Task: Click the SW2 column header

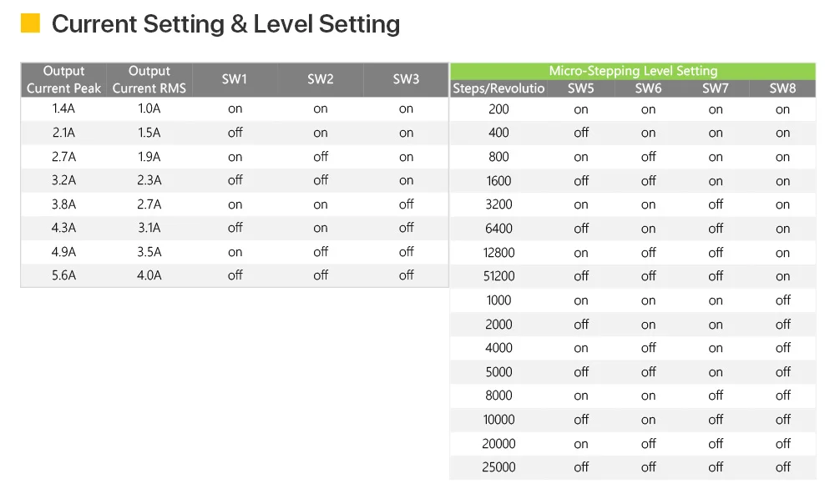Action: tap(320, 79)
